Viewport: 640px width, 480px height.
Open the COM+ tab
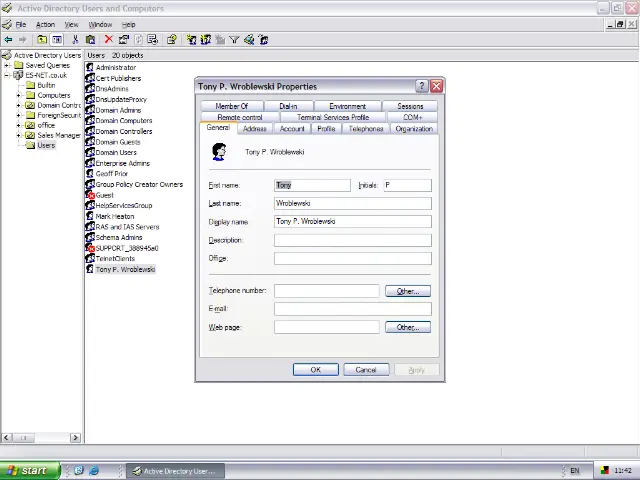tap(412, 117)
